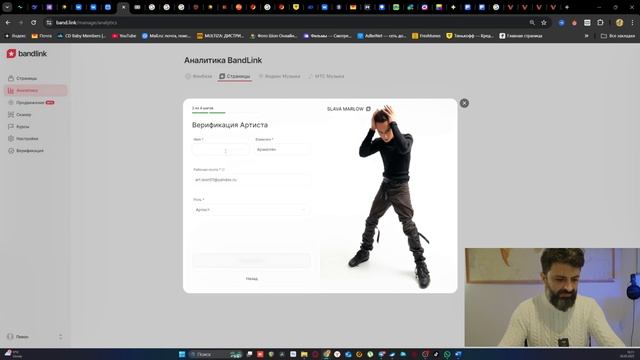The width and height of the screenshot is (640, 360).
Task: Open File Explorer folder icon in taskbar
Action: click(304, 354)
